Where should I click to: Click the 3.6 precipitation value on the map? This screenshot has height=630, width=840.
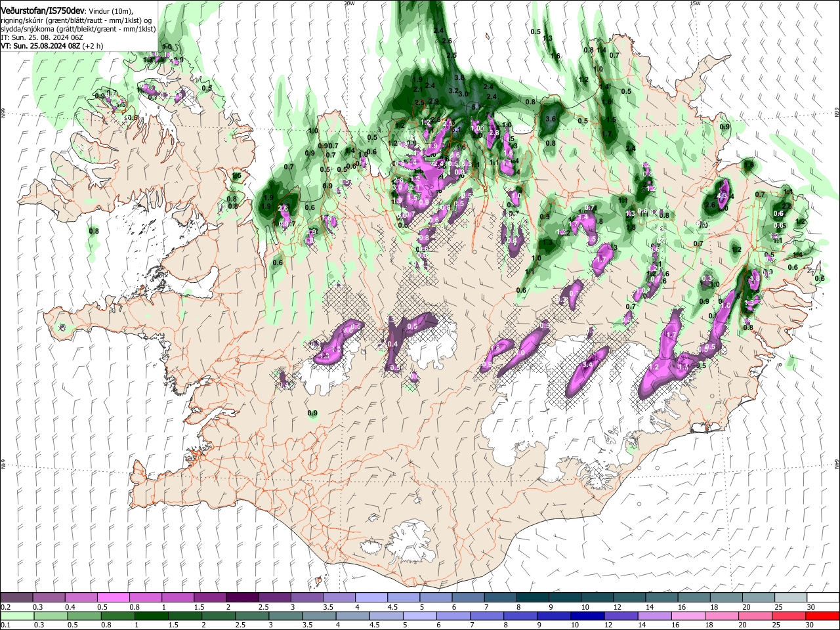point(551,119)
